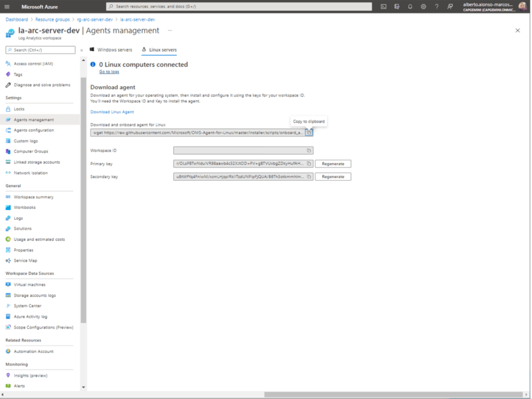Click the Go to logs link
Screen dimensions: 532x399
[x=109, y=72]
